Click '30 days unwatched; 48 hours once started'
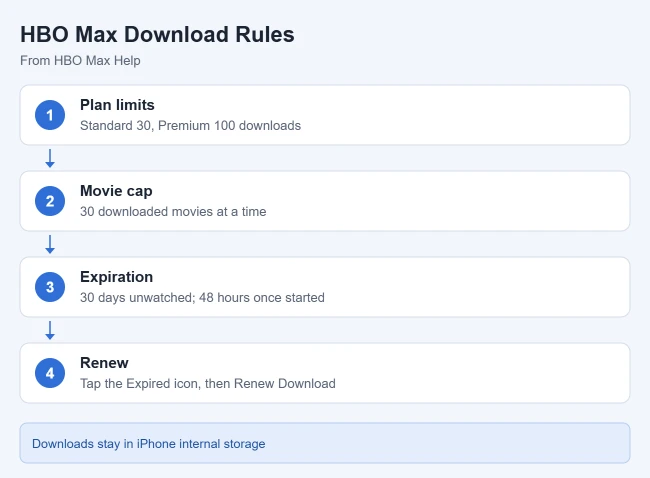The image size is (650, 478). pyautogui.click(x=202, y=298)
